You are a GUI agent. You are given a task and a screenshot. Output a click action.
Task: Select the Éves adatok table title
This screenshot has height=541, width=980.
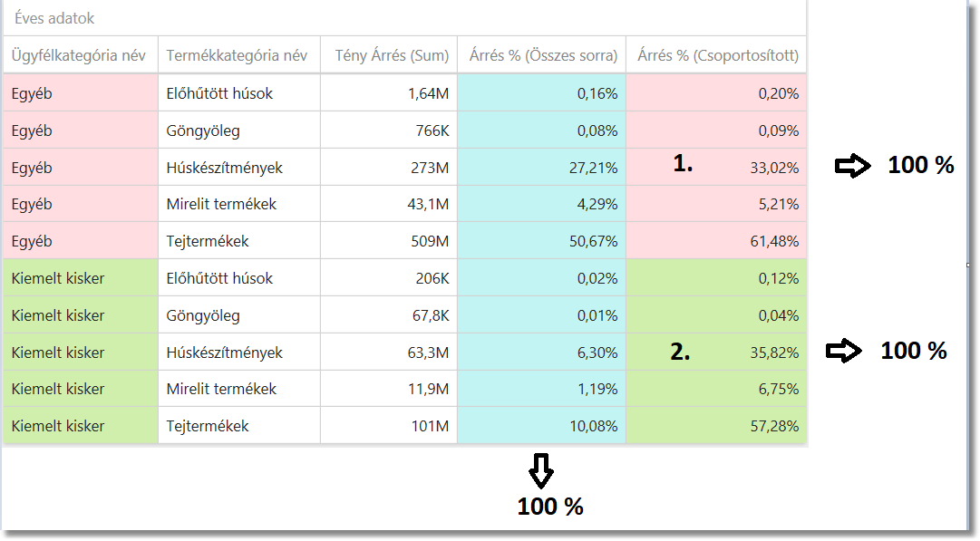(54, 18)
